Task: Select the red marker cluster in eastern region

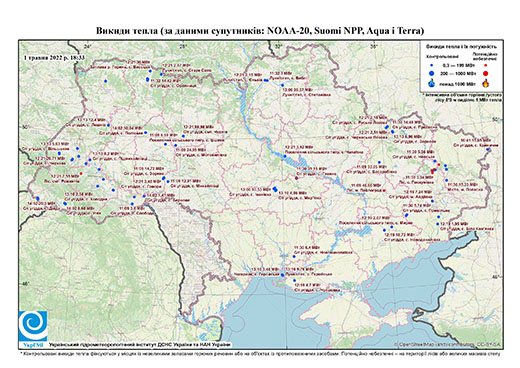Action: click(x=433, y=171)
